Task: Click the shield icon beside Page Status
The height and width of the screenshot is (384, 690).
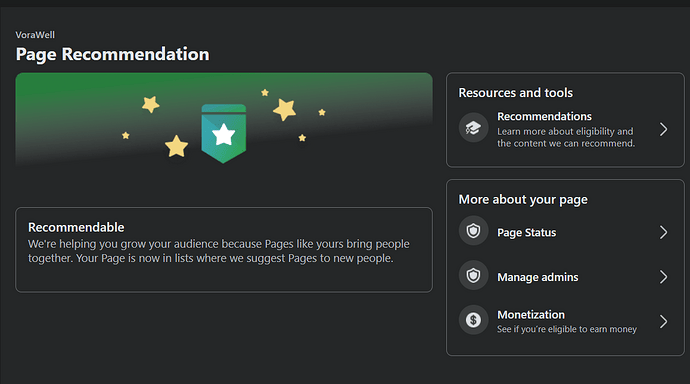Action: pos(473,231)
